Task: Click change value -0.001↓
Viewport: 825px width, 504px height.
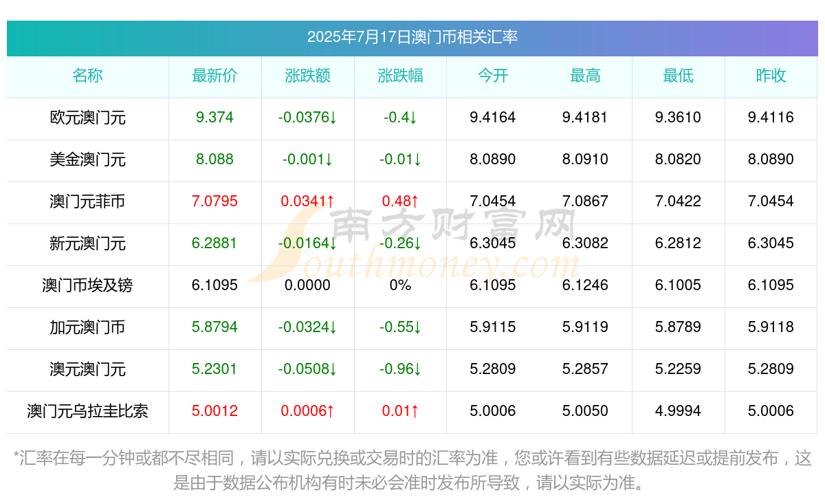Action: [308, 160]
